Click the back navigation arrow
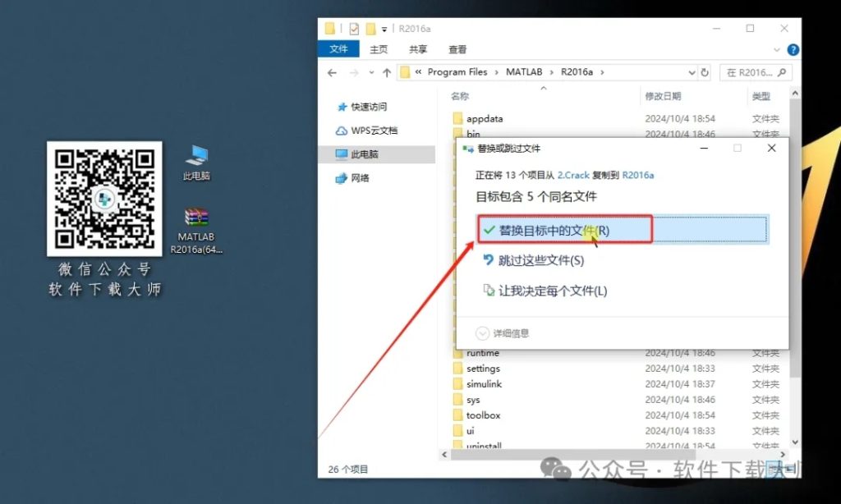 (x=332, y=72)
